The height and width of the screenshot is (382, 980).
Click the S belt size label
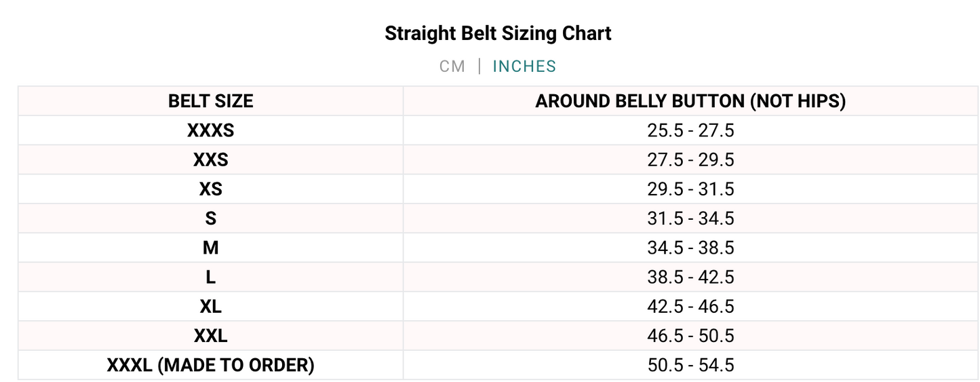click(211, 218)
